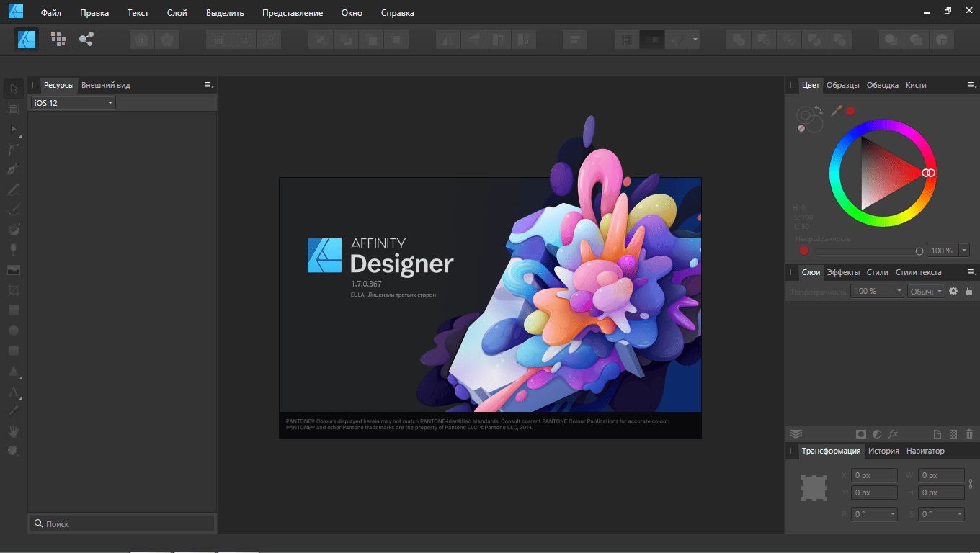Viewport: 980px width, 553px height.
Task: Open Лицензии третьих сторон link
Action: [x=401, y=295]
